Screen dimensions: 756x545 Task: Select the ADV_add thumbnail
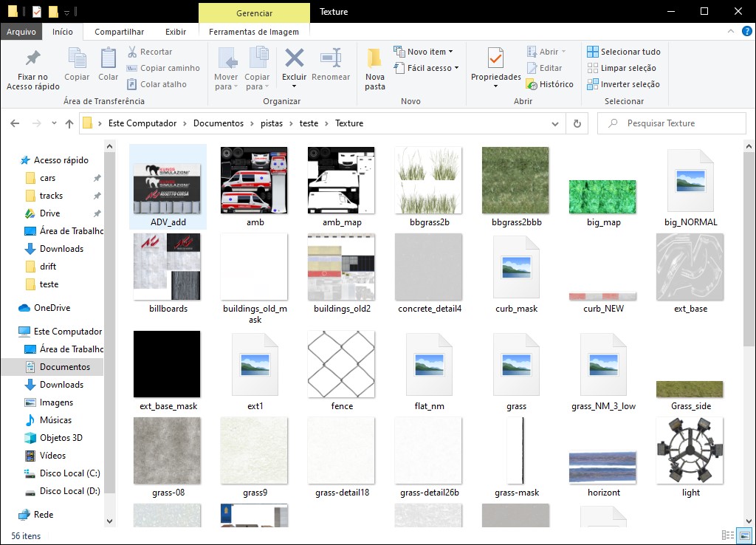[x=168, y=187]
